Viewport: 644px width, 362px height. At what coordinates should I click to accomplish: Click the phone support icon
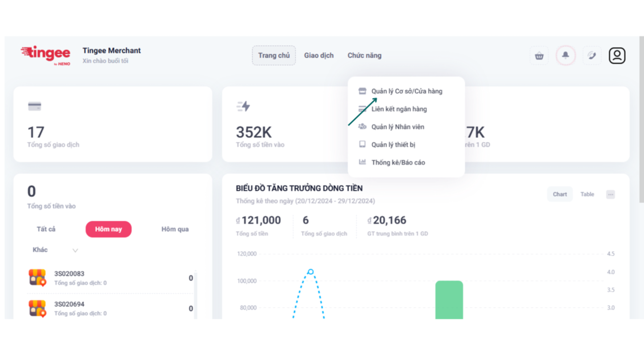pyautogui.click(x=591, y=56)
